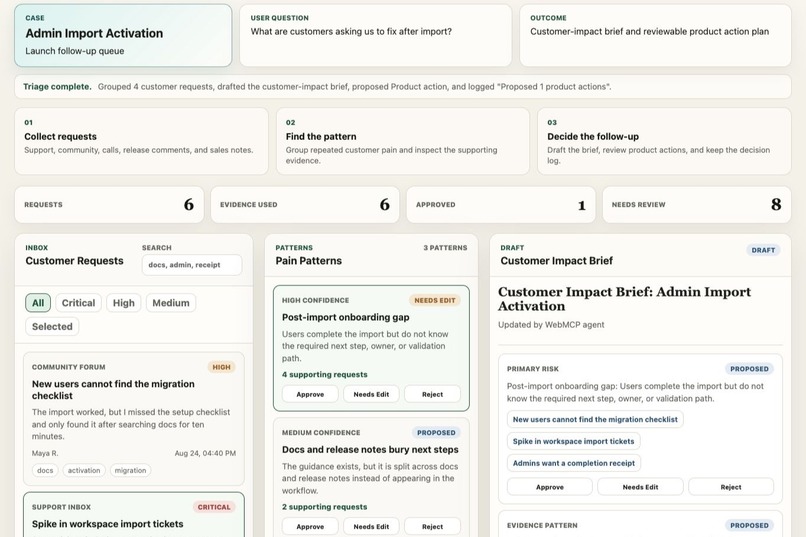Click the 2 supporting requests text
The height and width of the screenshot is (537, 806).
coord(324,507)
